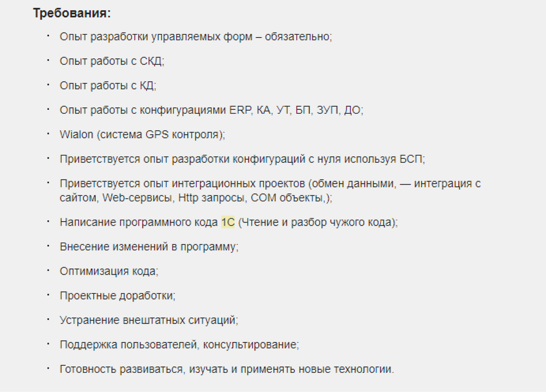Image resolution: width=546 pixels, height=392 pixels.
Task: Click the Готовность развиваться final item
Action: [x=227, y=369]
